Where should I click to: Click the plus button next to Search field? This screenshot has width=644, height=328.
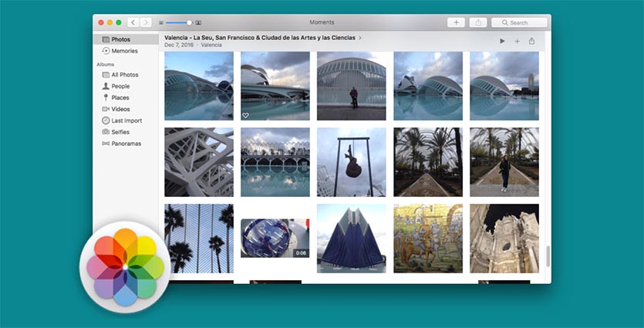456,23
